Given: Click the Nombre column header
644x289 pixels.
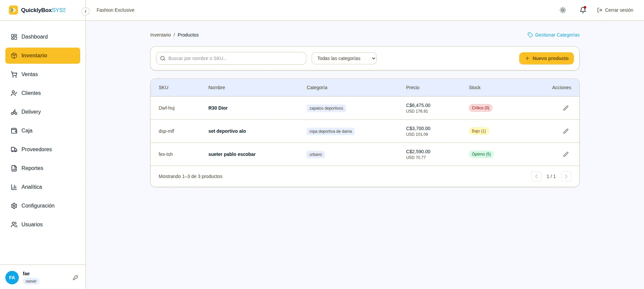Looking at the screenshot, I should point(217,88).
